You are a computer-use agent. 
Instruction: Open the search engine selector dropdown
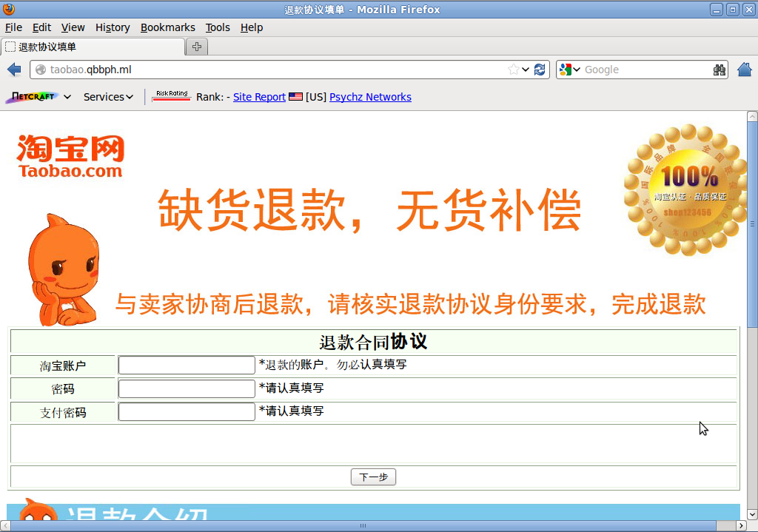click(577, 70)
